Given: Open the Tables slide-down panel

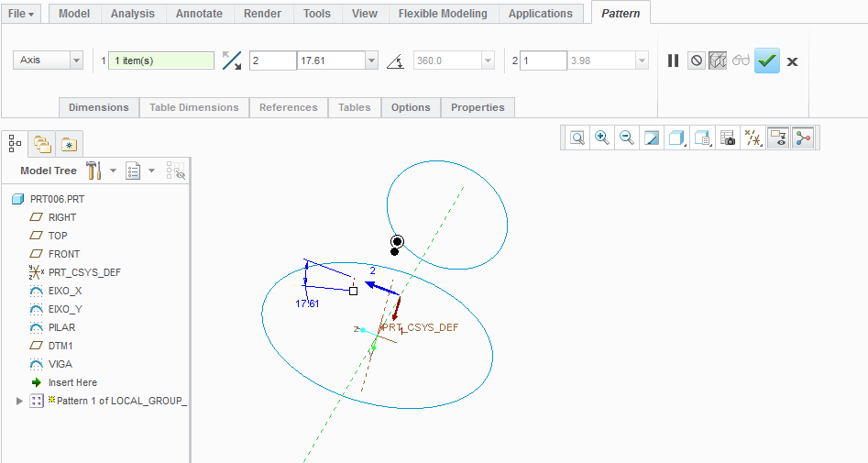Looking at the screenshot, I should pyautogui.click(x=355, y=107).
